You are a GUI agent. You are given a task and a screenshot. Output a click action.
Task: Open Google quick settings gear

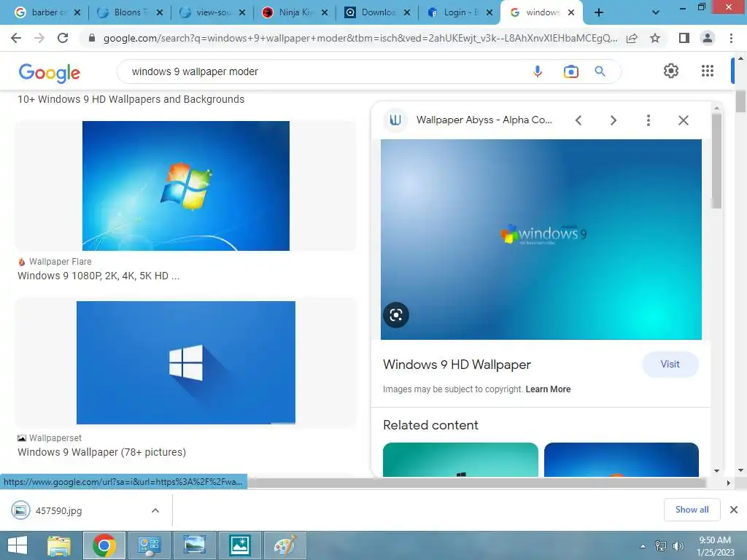pyautogui.click(x=671, y=71)
